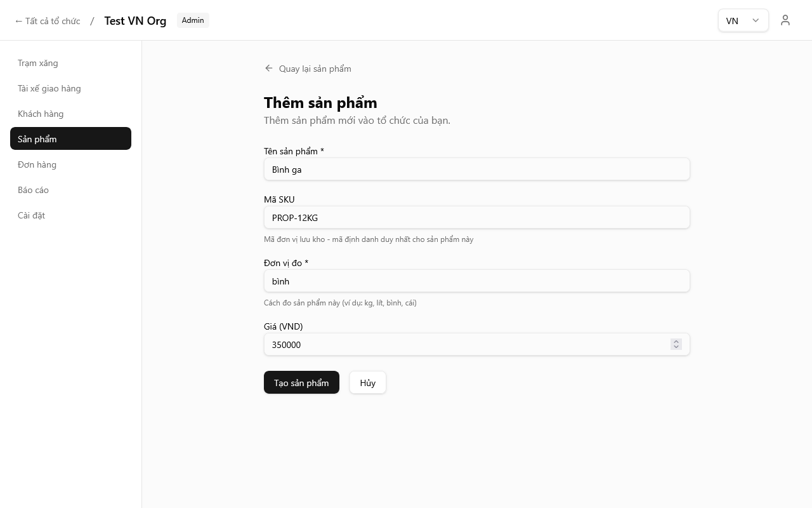Click the user profile icon
This screenshot has width=812, height=508.
785,20
